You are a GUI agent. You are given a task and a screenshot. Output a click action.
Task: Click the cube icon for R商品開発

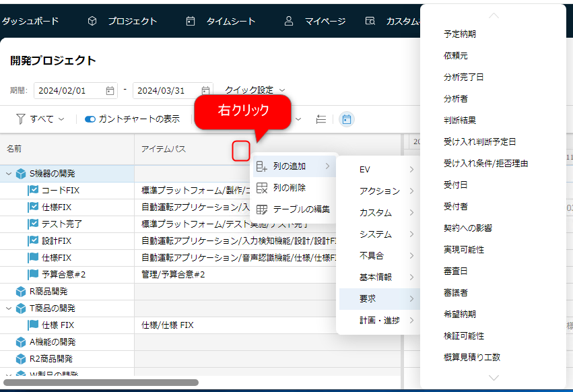click(x=21, y=292)
